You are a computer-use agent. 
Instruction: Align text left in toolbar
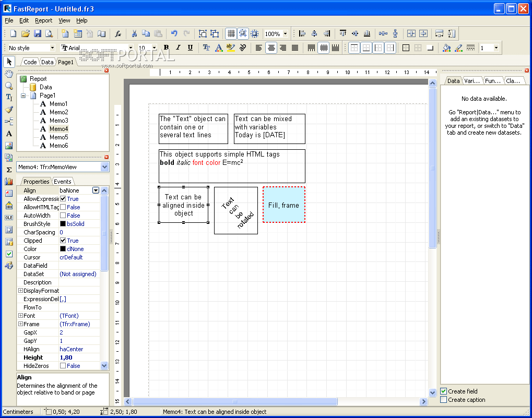tap(259, 48)
